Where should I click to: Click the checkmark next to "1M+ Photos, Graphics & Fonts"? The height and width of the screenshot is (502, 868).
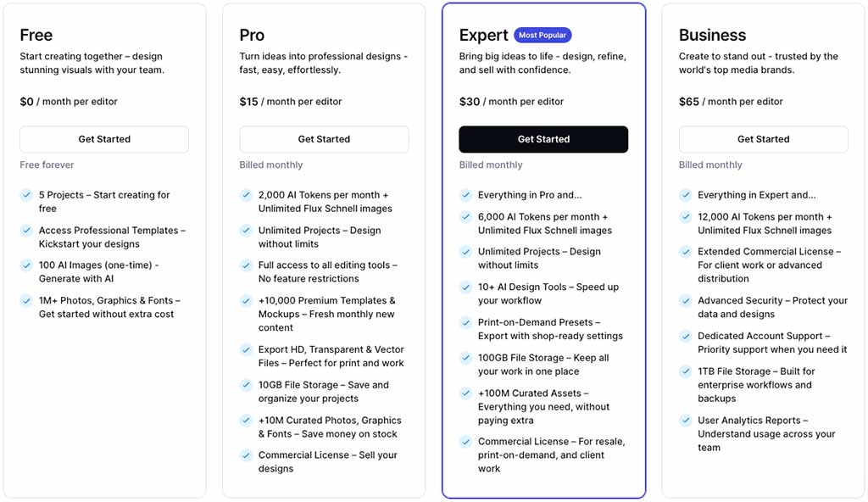click(x=26, y=300)
